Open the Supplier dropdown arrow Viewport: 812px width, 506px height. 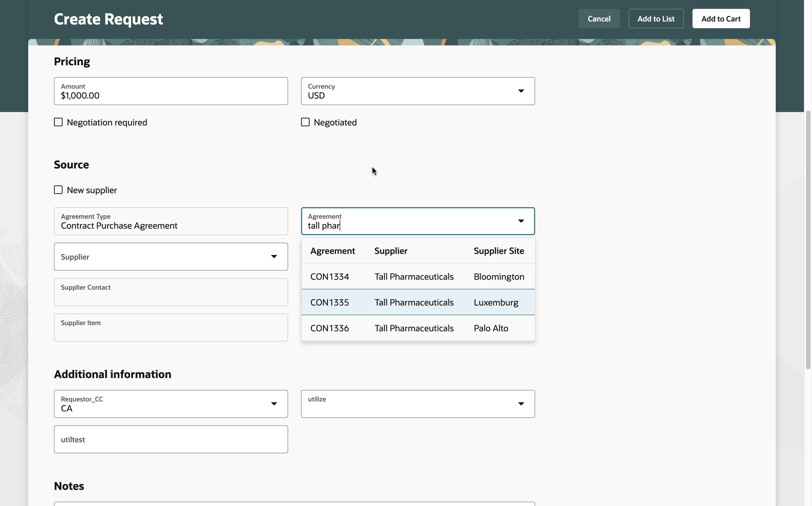pos(274,257)
